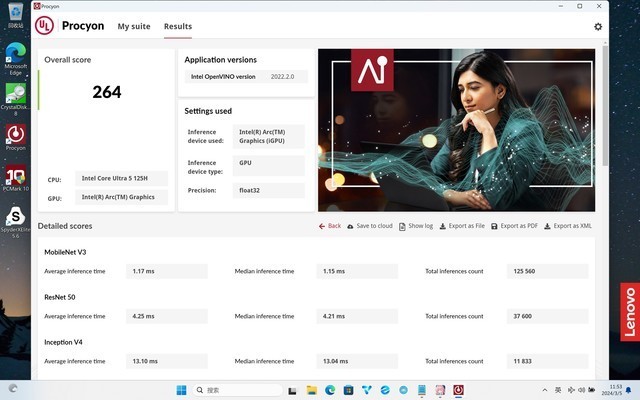
Task: Export results as PDF
Action: [x=515, y=226]
